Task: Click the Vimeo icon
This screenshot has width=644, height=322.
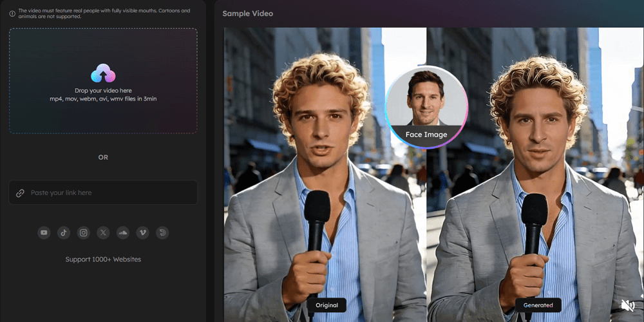Action: tap(142, 232)
